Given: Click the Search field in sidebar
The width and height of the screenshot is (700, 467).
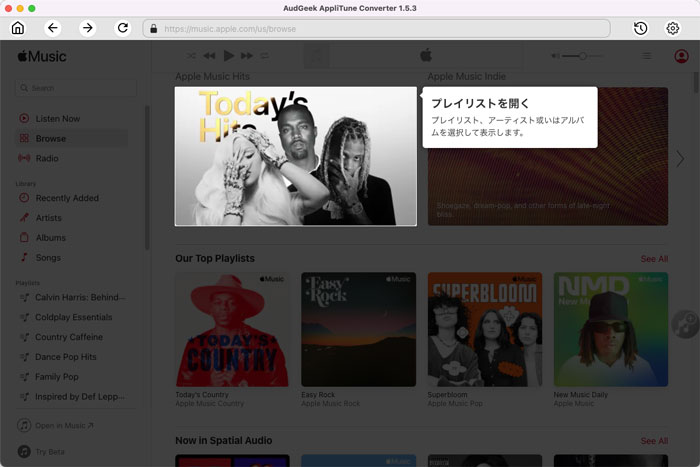Looking at the screenshot, I should pyautogui.click(x=76, y=88).
